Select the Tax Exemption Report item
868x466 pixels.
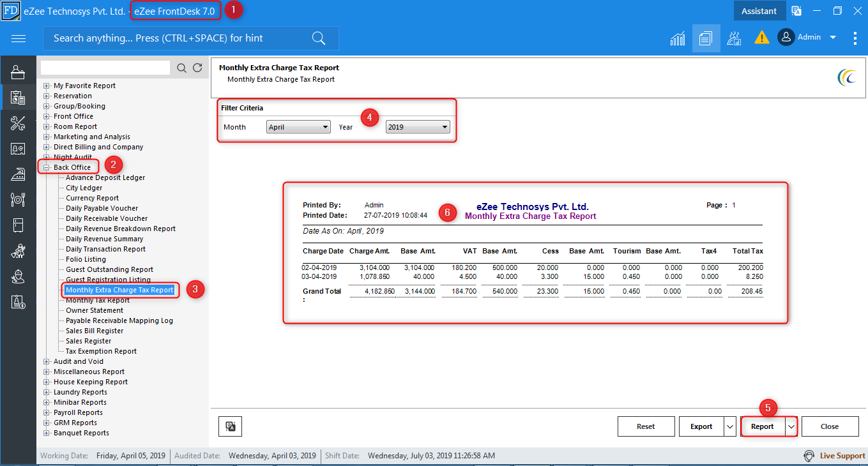tap(101, 351)
